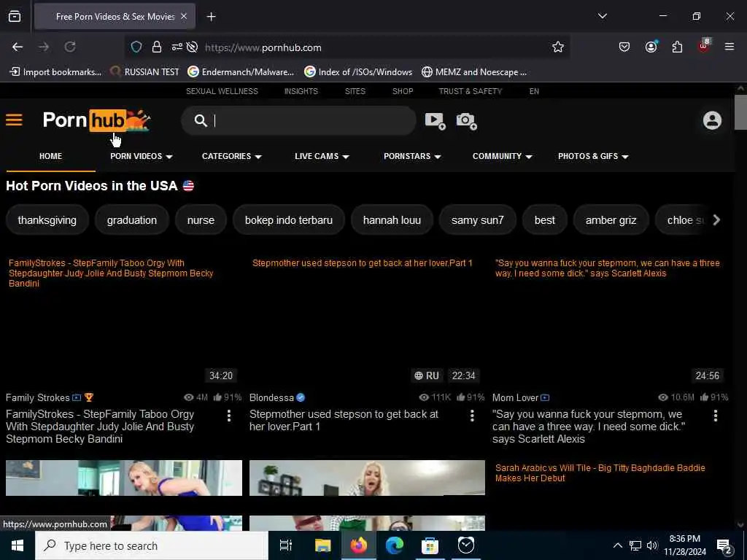Open the list all tabs chevron
The image size is (747, 560).
[602, 16]
